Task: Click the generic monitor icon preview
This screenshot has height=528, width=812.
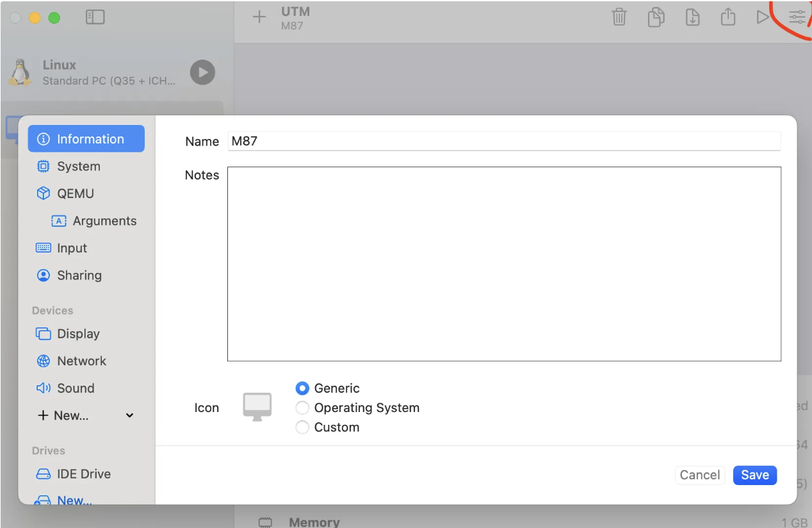Action: point(257,407)
